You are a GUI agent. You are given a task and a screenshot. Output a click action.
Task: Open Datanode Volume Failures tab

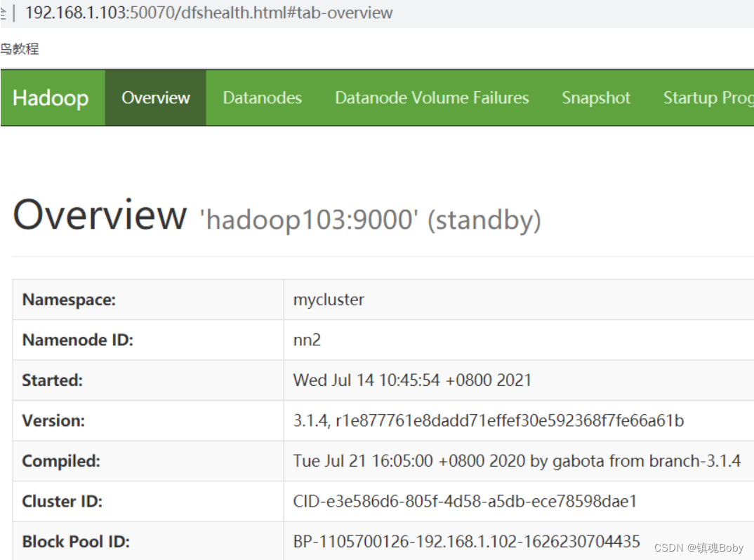432,98
